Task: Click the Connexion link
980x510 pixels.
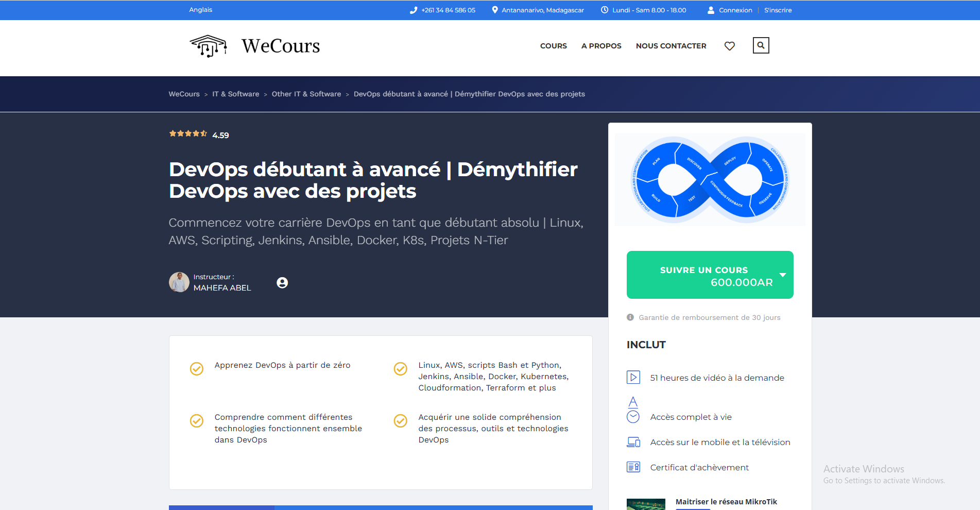Action: click(735, 10)
